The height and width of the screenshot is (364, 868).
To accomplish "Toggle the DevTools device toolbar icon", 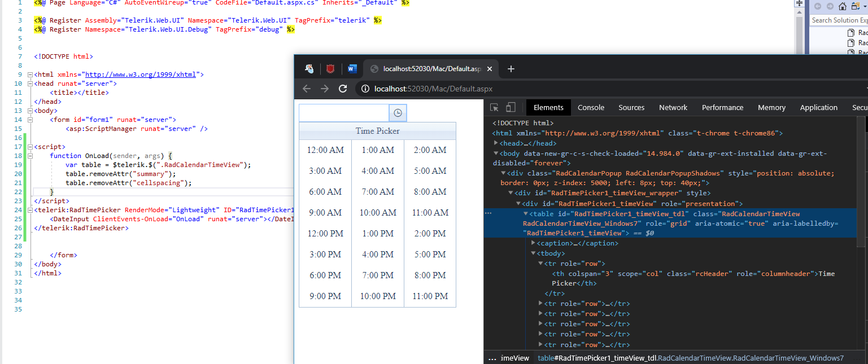I will (x=511, y=107).
